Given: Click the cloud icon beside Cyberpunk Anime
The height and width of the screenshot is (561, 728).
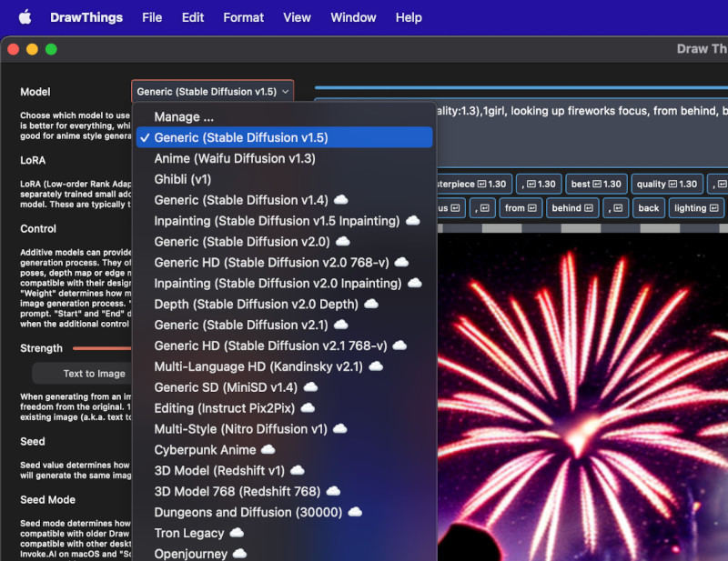Looking at the screenshot, I should pos(268,450).
